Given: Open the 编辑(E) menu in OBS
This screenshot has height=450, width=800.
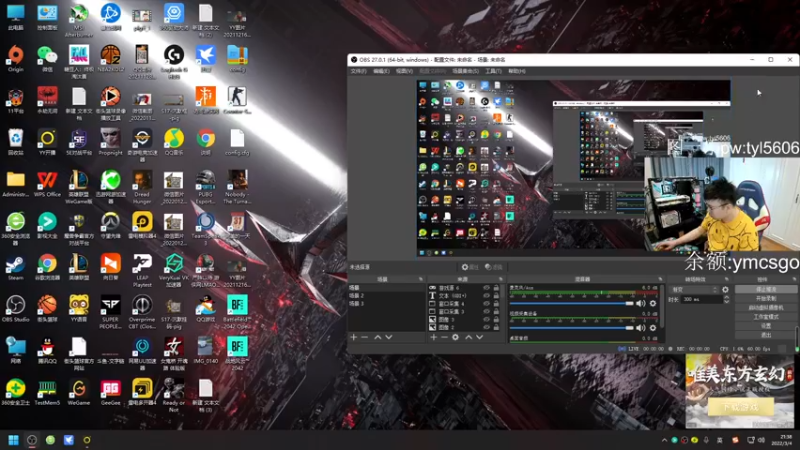Looking at the screenshot, I should click(381, 71).
